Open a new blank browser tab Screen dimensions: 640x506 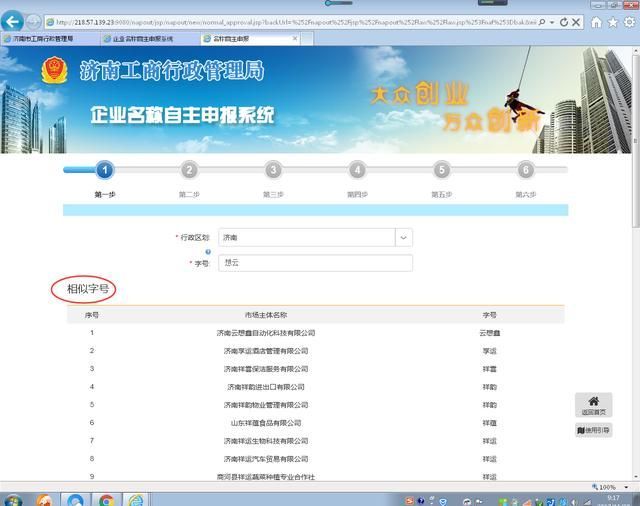point(307,39)
